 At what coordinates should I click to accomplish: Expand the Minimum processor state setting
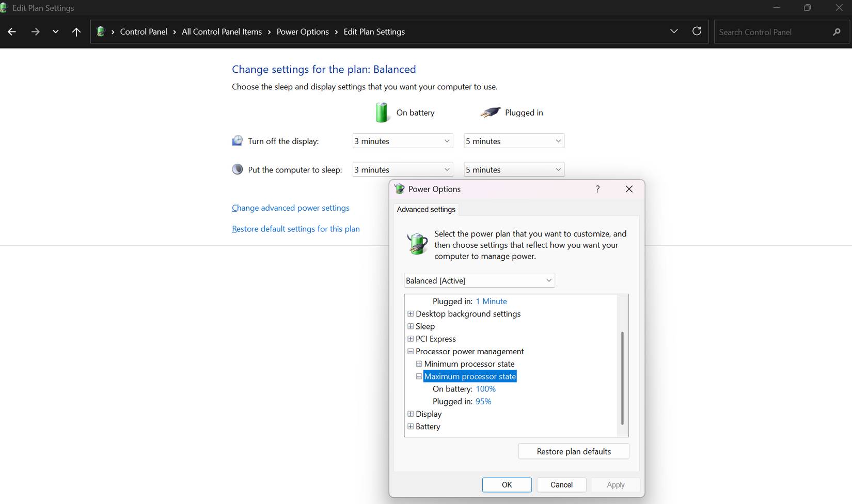[418, 364]
